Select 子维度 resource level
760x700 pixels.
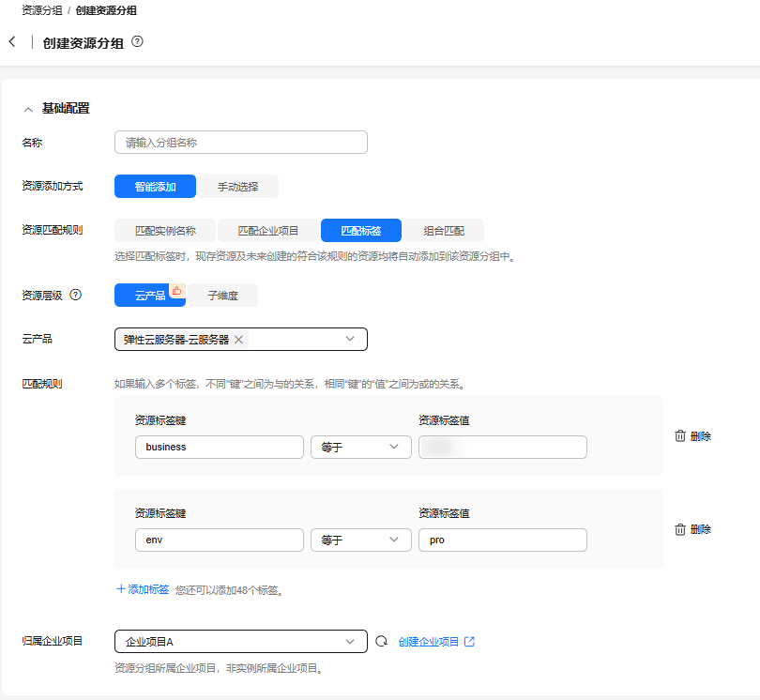[223, 296]
